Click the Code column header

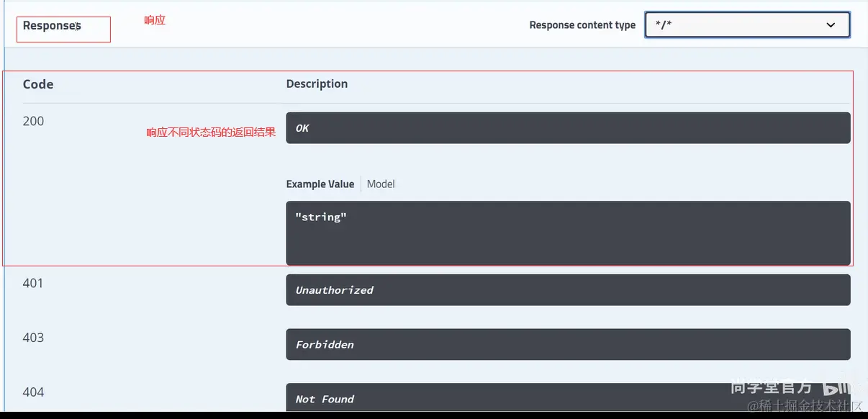click(x=38, y=84)
